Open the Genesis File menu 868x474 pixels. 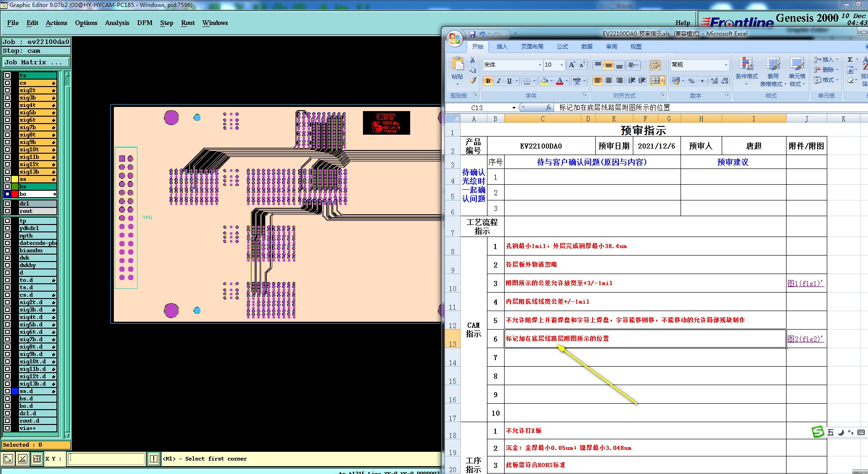point(13,23)
